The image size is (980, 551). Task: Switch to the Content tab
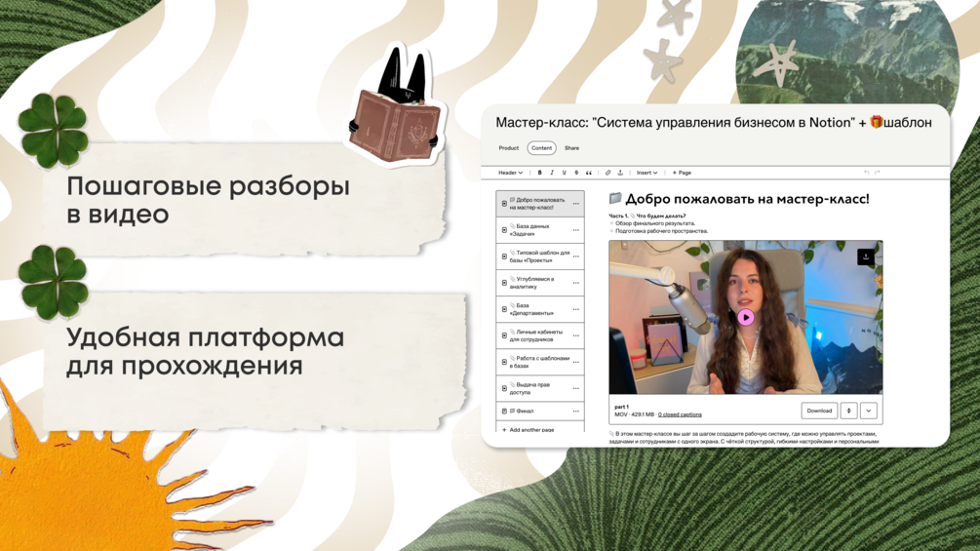coord(541,148)
